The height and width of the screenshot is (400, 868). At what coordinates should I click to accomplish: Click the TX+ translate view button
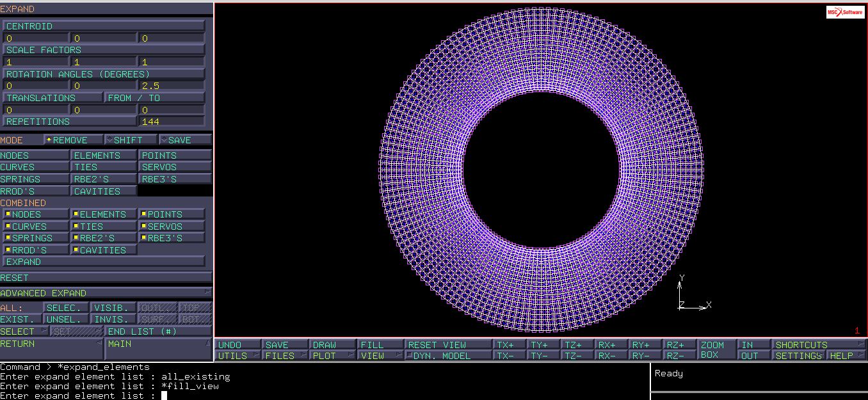[510, 344]
